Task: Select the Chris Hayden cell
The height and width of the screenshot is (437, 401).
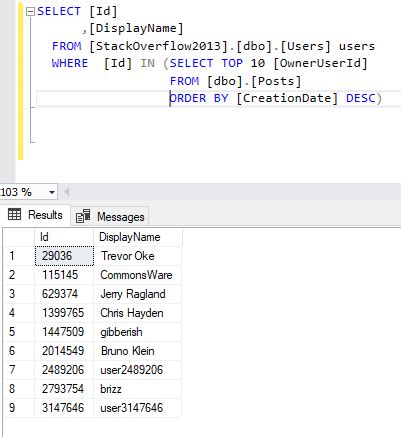Action: [x=138, y=313]
